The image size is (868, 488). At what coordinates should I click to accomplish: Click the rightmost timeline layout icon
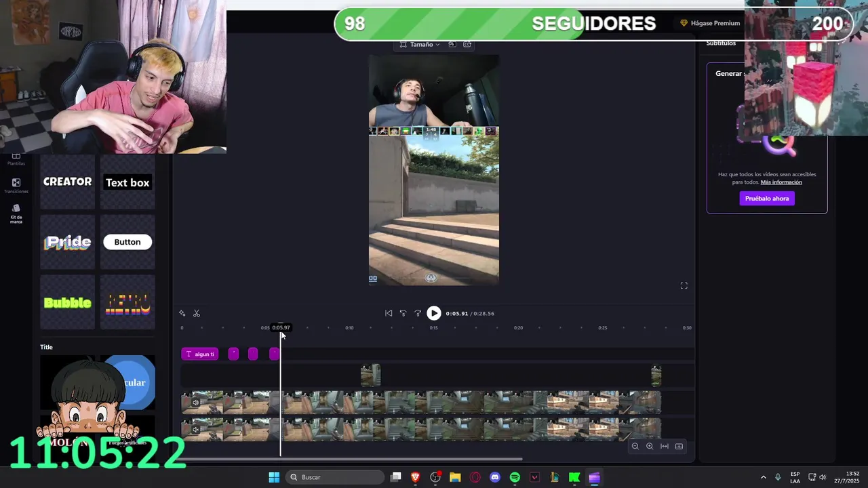(x=679, y=446)
